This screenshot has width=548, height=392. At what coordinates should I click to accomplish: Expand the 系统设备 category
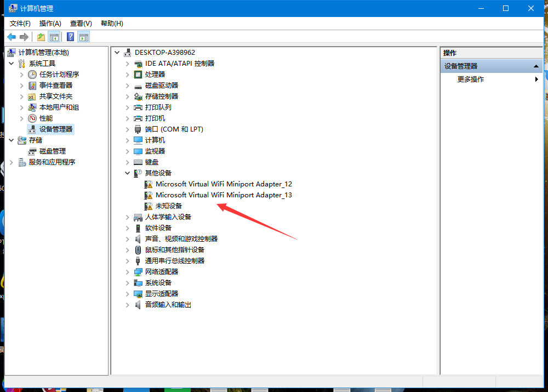(x=128, y=283)
